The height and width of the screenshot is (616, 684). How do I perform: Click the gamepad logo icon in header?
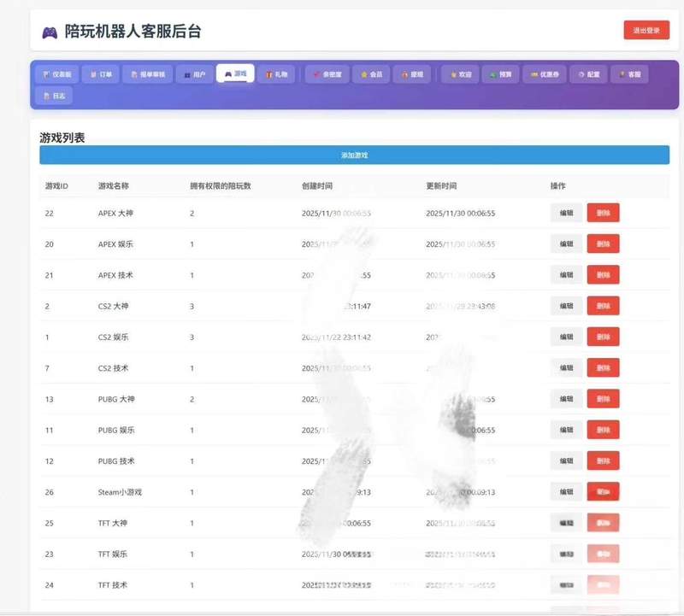[50, 32]
